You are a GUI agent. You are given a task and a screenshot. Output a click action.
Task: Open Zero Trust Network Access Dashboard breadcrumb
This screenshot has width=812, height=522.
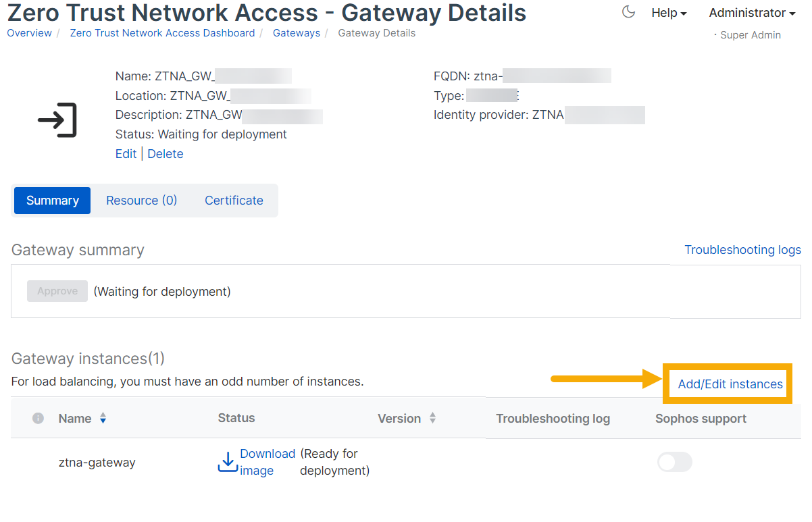(162, 32)
